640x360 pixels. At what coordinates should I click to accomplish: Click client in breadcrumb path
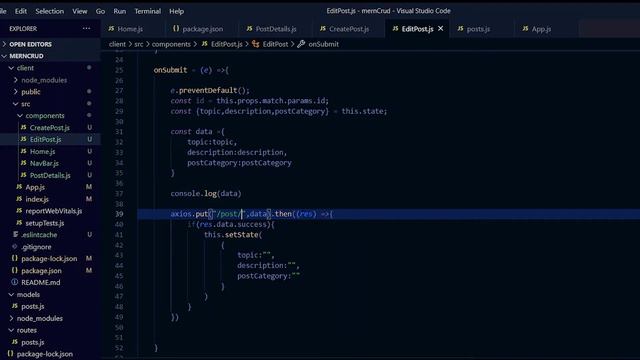point(117,44)
